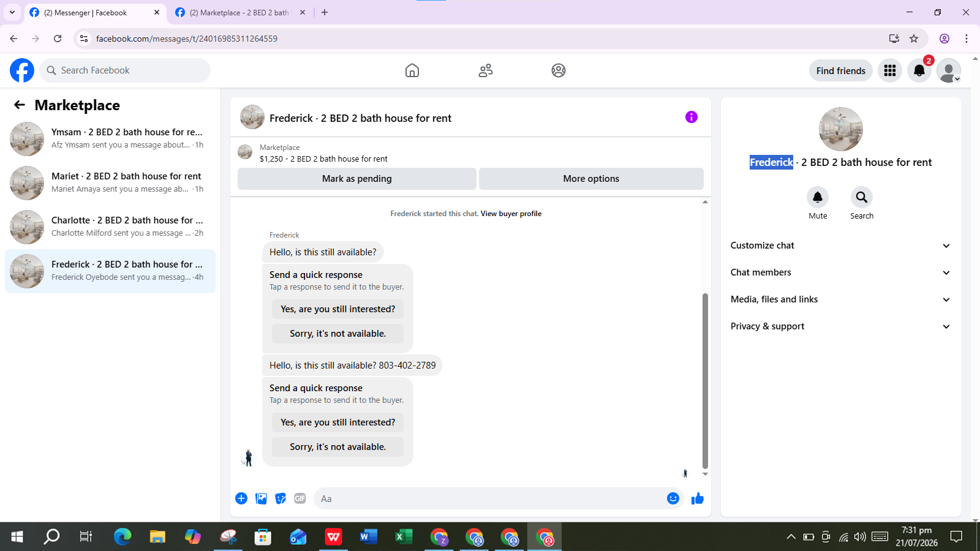This screenshot has height=551, width=980.
Task: Open the Mariet conversation
Action: click(x=110, y=183)
